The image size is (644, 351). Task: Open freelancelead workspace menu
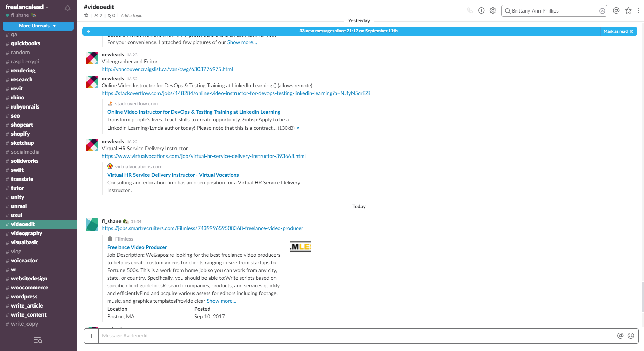tap(27, 7)
